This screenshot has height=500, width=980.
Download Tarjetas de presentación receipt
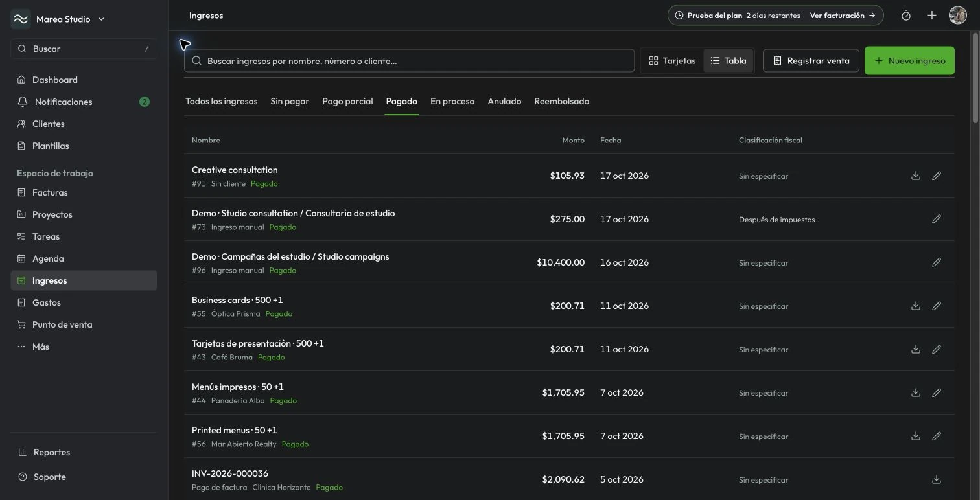tap(916, 349)
